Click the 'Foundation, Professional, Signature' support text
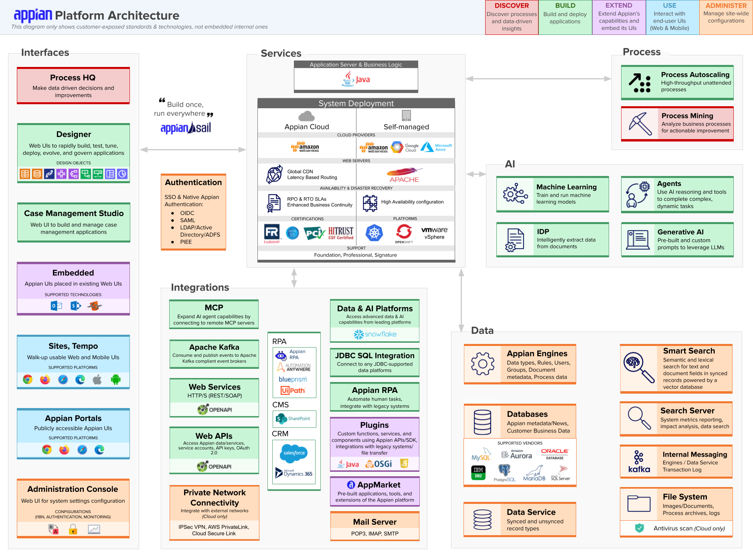 [x=356, y=255]
